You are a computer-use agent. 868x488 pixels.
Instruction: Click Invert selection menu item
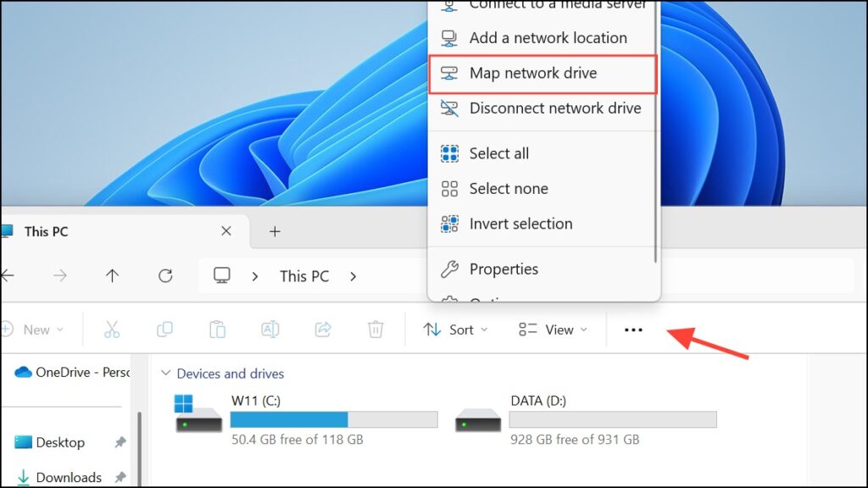(x=520, y=224)
